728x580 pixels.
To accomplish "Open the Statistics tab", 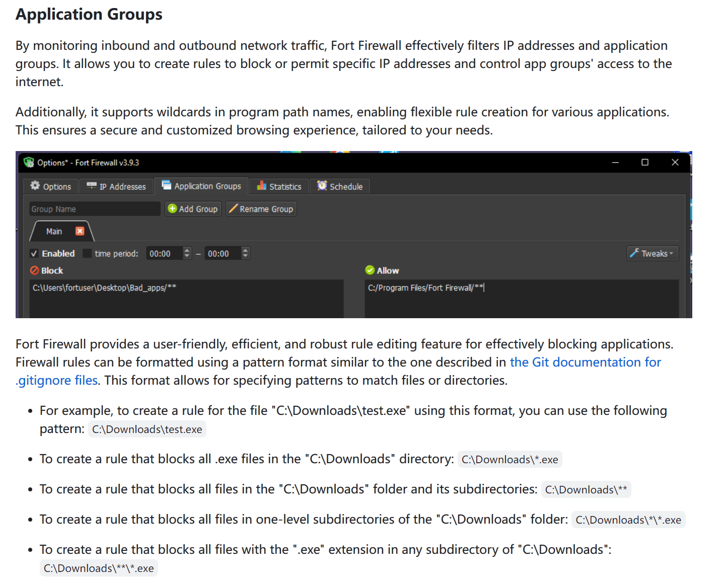I will point(279,186).
